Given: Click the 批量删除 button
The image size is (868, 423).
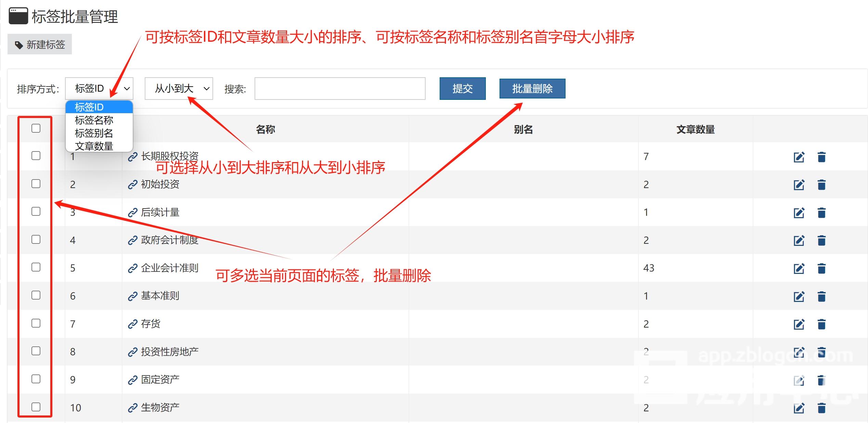Looking at the screenshot, I should (x=532, y=89).
